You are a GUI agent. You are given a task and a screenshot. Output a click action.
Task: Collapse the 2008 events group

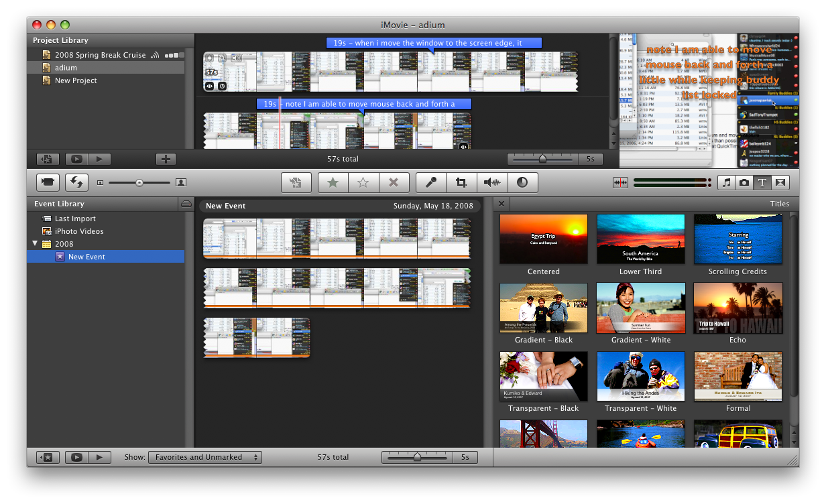click(35, 244)
